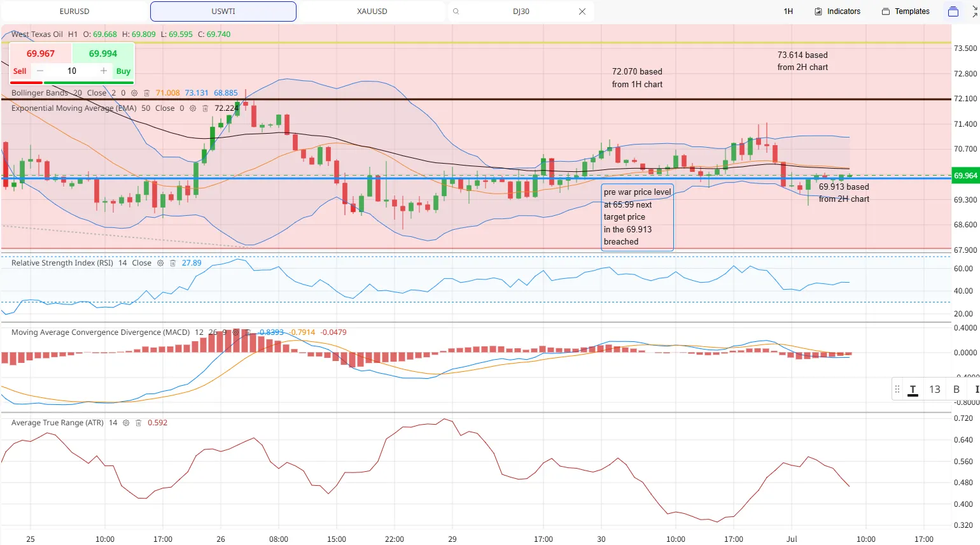Image resolution: width=980 pixels, height=545 pixels.
Task: Click the Jul date label on time axis
Action: pyautogui.click(x=792, y=539)
